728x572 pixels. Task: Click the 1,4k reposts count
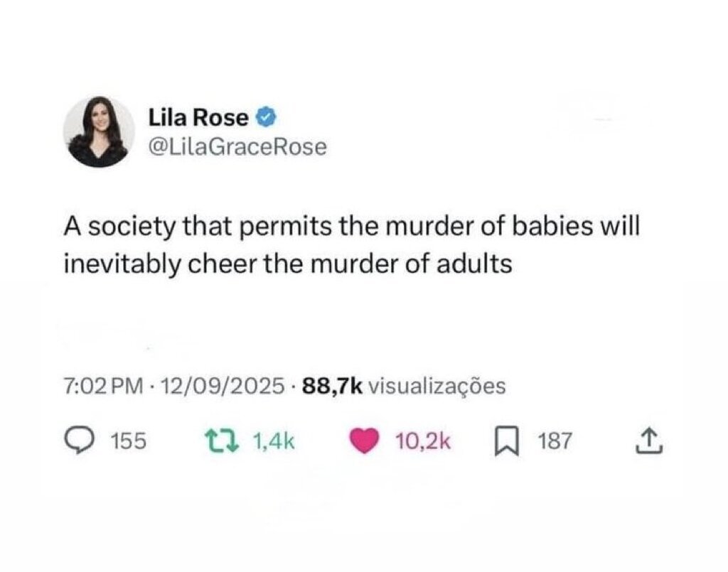click(x=274, y=441)
